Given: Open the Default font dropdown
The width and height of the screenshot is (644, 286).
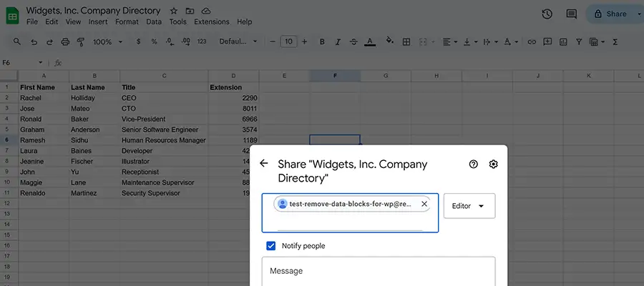Looking at the screenshot, I should pyautogui.click(x=238, y=41).
